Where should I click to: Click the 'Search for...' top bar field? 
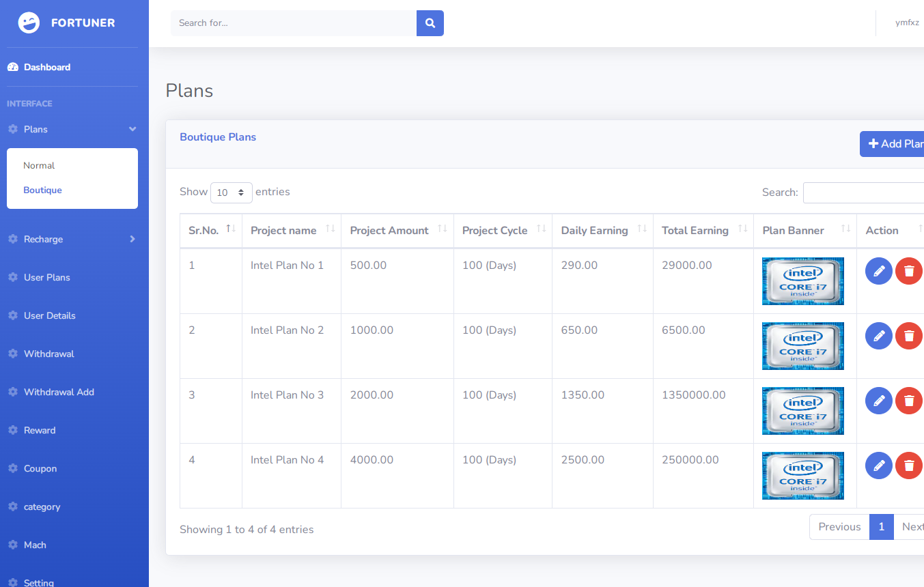tap(293, 23)
